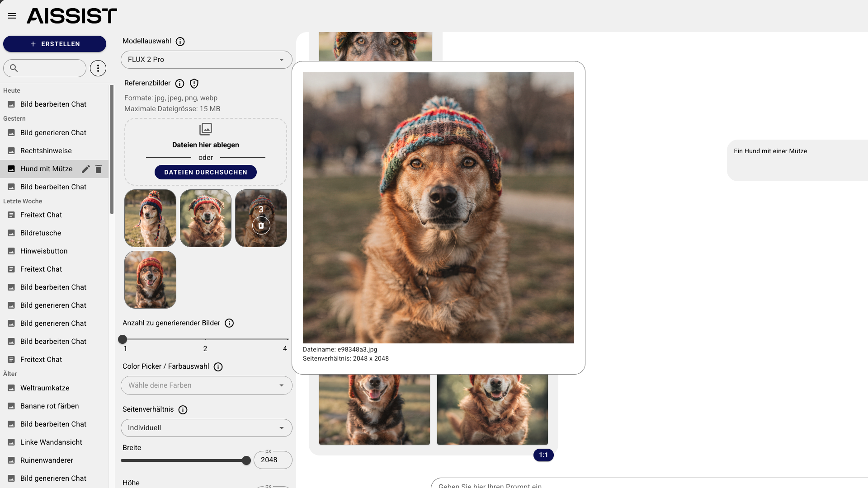Click the text icon beside first Freitext Chat
868x488 pixels.
coord(11,215)
